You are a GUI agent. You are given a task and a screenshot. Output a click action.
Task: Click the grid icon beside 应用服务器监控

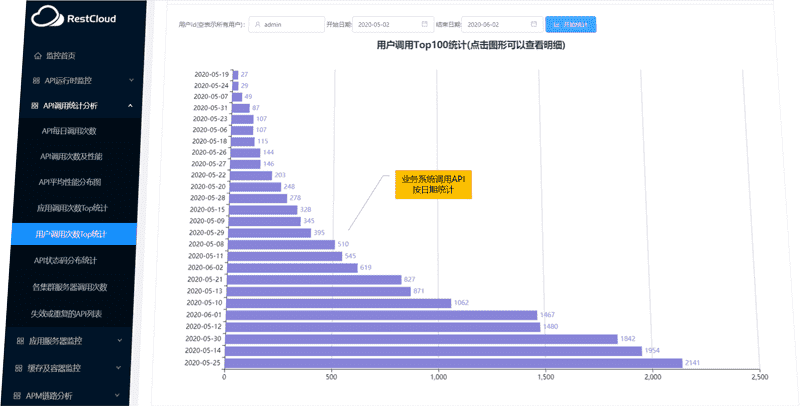point(20,341)
